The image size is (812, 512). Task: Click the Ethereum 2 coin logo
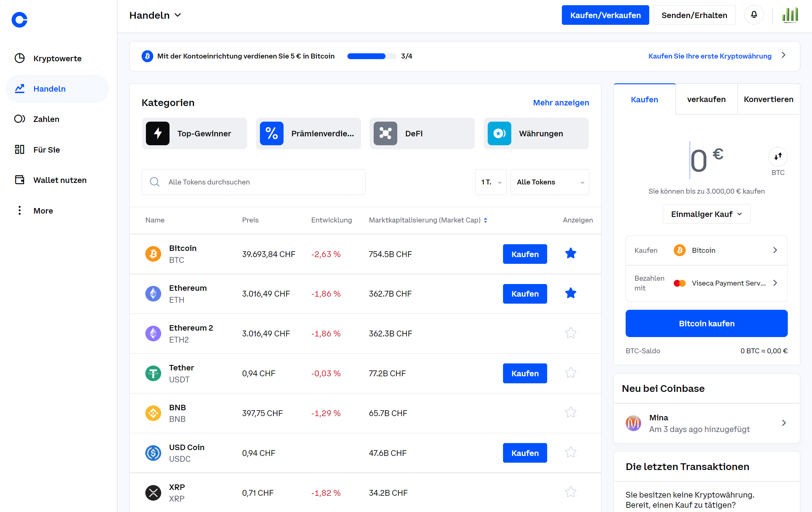coord(153,333)
